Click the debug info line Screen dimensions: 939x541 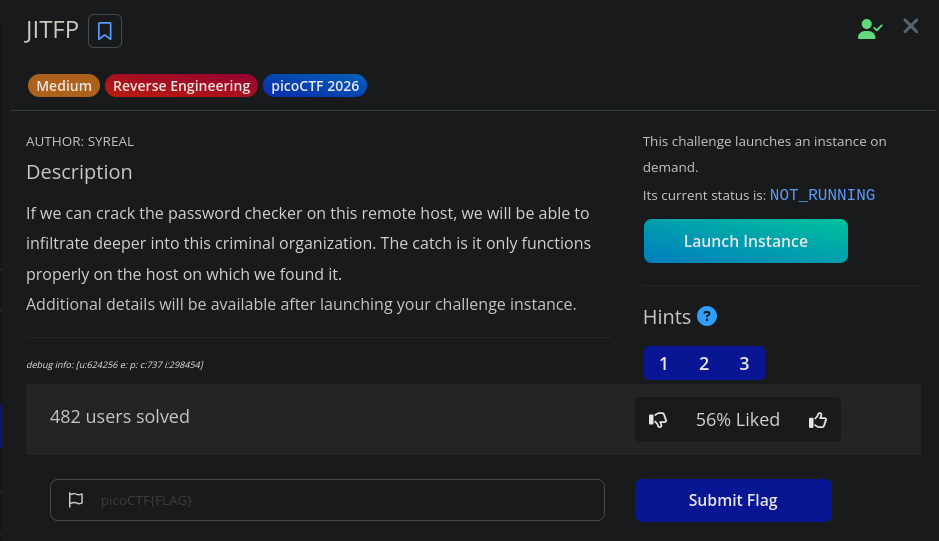click(x=115, y=364)
